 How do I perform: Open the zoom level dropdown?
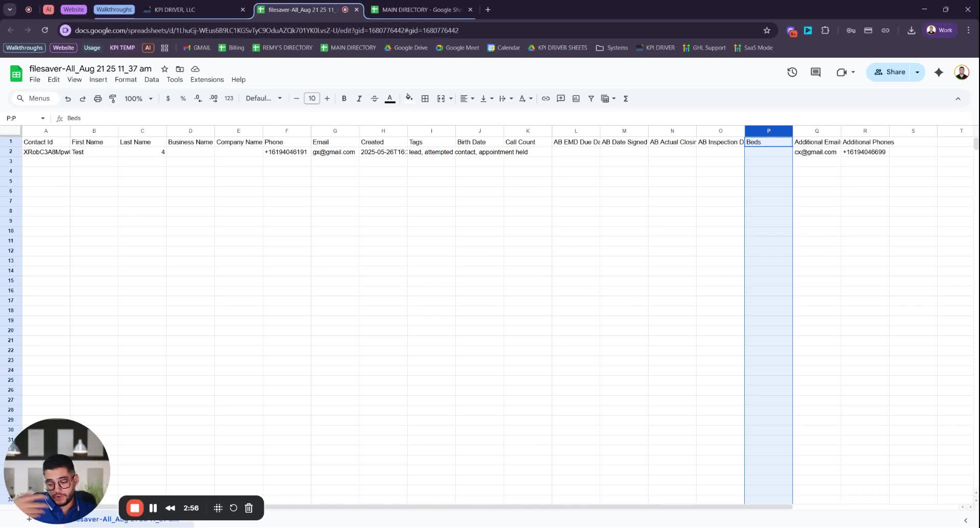pos(138,99)
